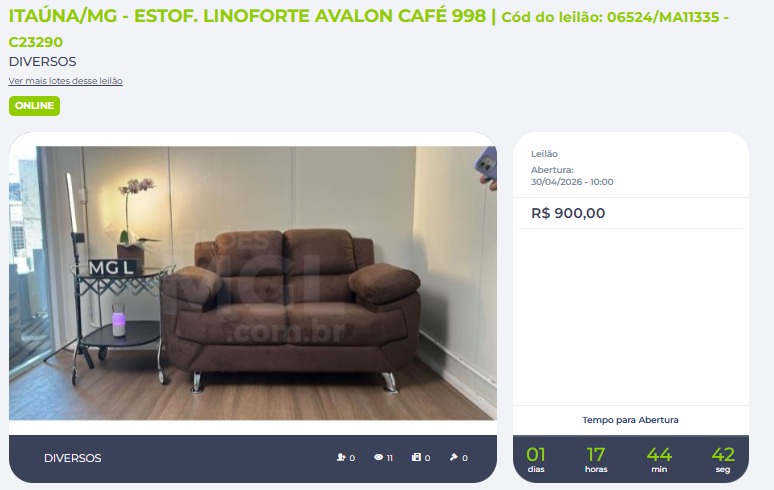Click 'Tempo para Abertura' label
Viewport: 774px width, 490px height.
point(630,420)
